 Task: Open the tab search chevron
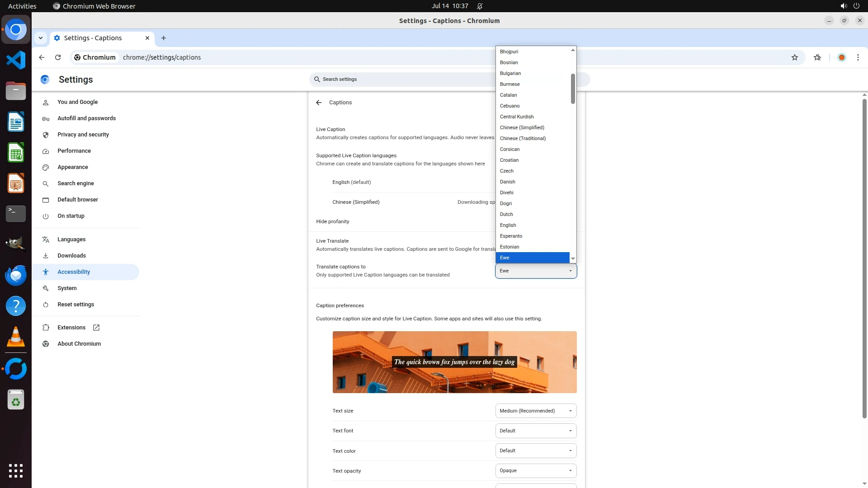(x=41, y=38)
